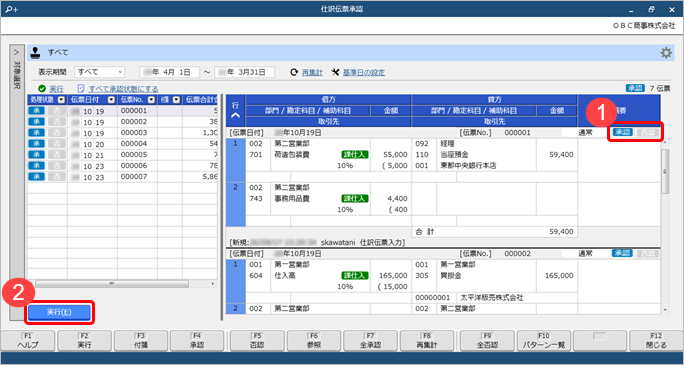The width and height of the screenshot is (684, 365).
Task: Toggle 承 for slip 000001 in list
Action: tap(37, 111)
